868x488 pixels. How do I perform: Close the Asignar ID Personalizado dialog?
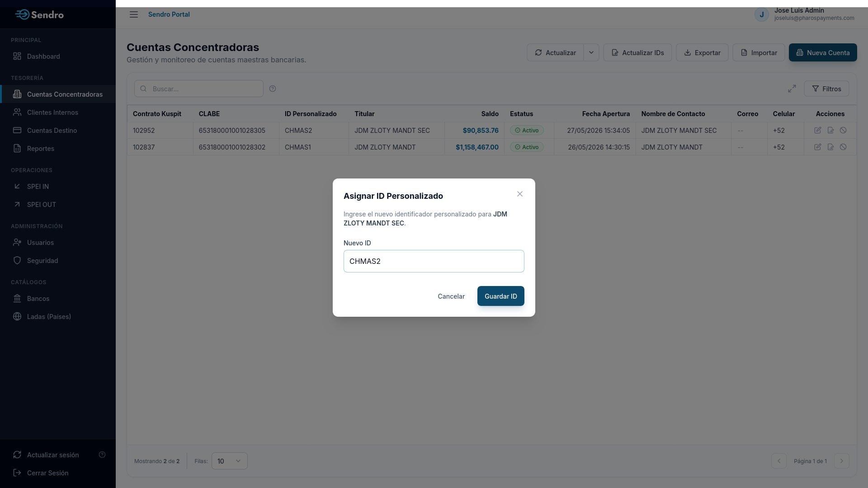(x=520, y=194)
